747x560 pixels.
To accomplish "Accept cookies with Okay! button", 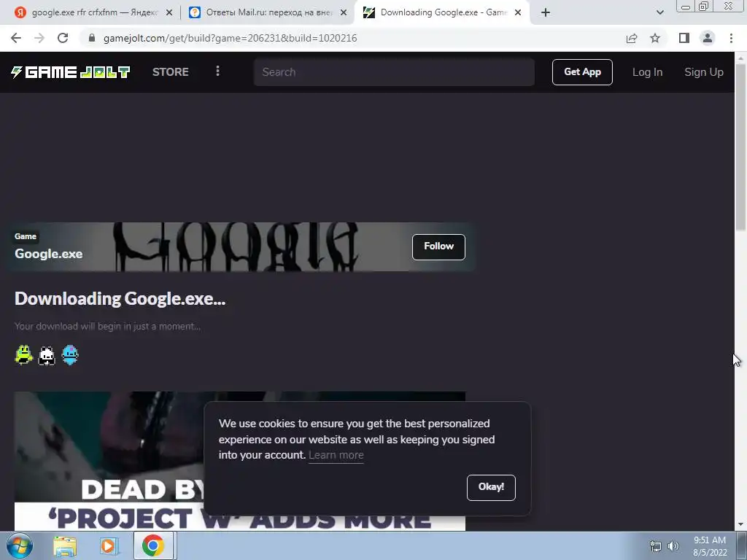I will 491,487.
